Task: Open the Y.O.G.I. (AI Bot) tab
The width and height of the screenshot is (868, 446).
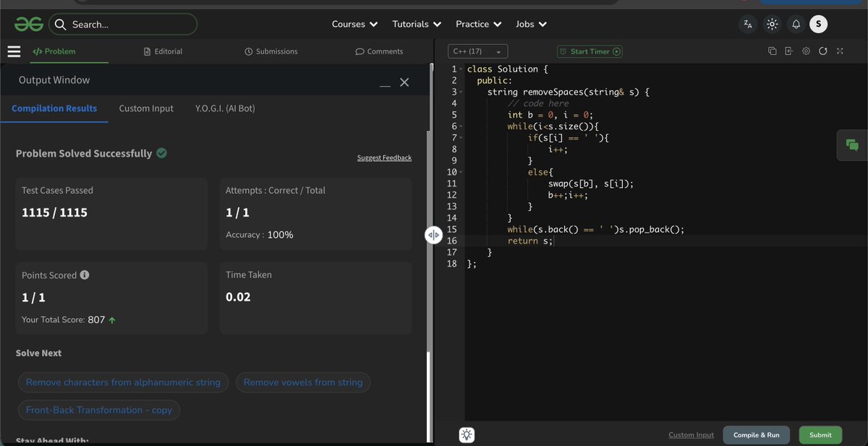Action: pyautogui.click(x=225, y=108)
